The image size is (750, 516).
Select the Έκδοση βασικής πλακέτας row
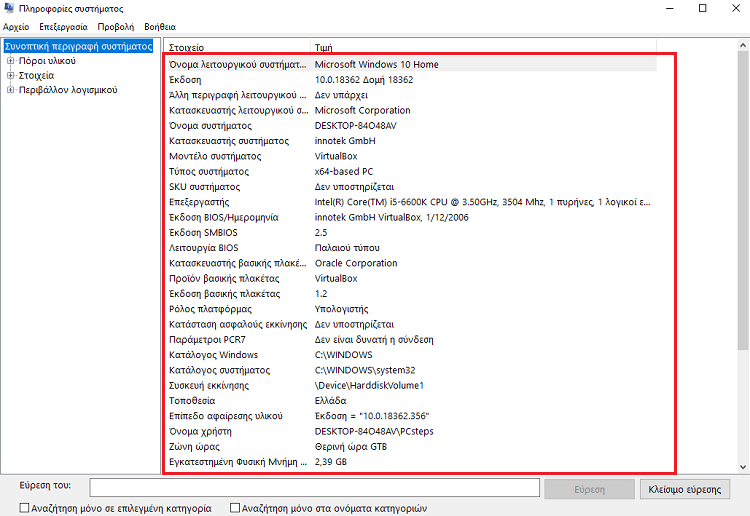pos(411,294)
